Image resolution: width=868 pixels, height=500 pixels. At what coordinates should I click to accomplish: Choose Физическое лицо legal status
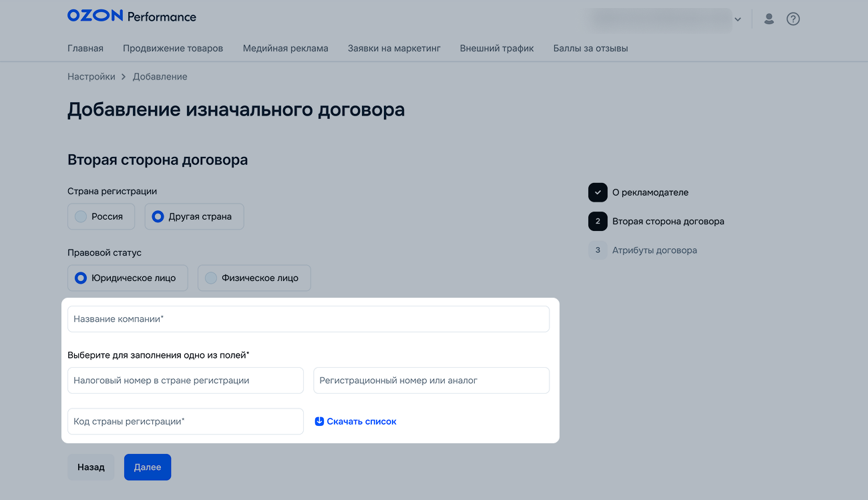coord(254,278)
